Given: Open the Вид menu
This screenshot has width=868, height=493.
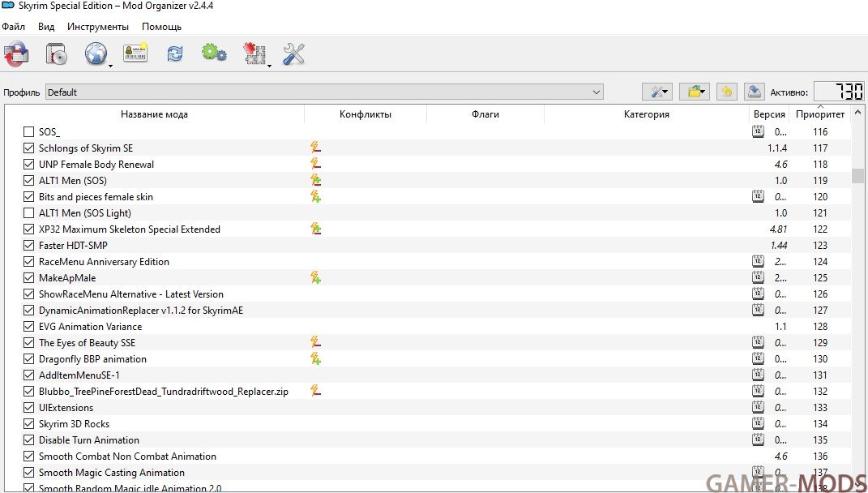Looking at the screenshot, I should 46,27.
